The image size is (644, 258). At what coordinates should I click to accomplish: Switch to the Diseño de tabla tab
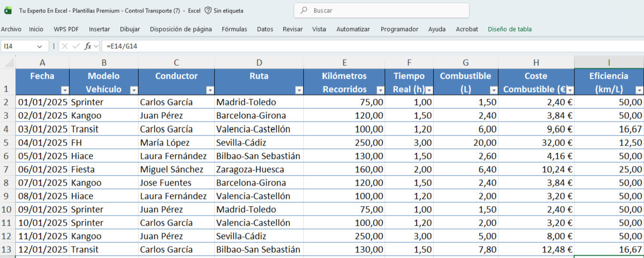[509, 29]
